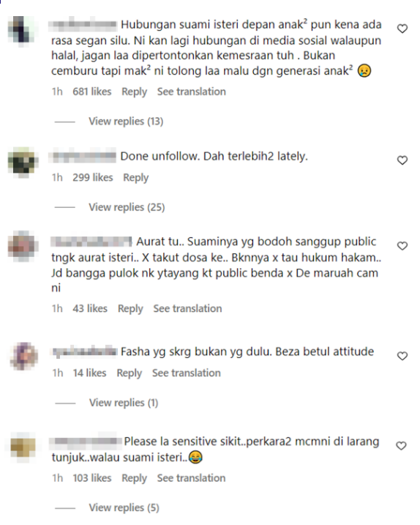Like the comment about 'Hubungan suami isteri'
The image size is (420, 525).
(402, 29)
